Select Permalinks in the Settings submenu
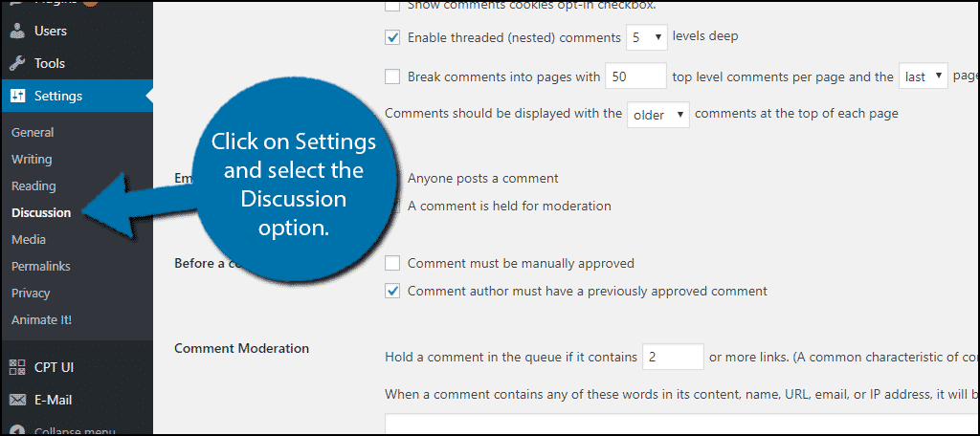Image resolution: width=980 pixels, height=436 pixels. pos(41,266)
